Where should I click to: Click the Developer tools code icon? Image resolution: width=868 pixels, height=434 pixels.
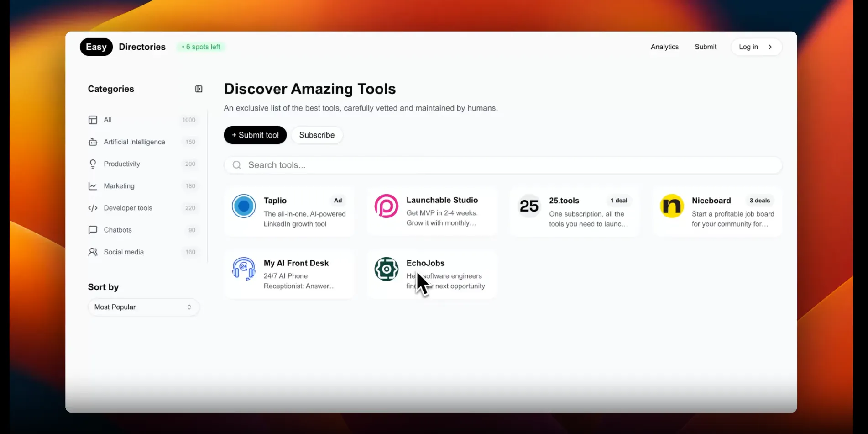93,208
